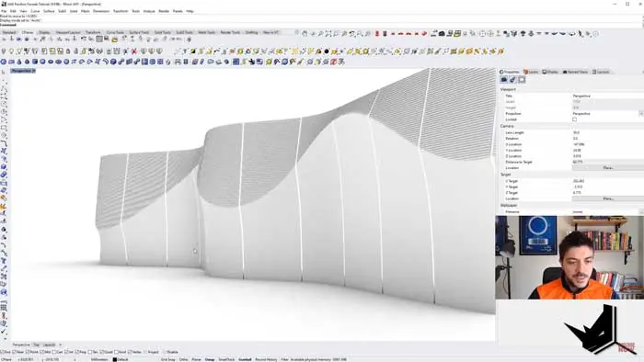Open the Surface Tools toolbar tab
644x362 pixels.
[139, 32]
